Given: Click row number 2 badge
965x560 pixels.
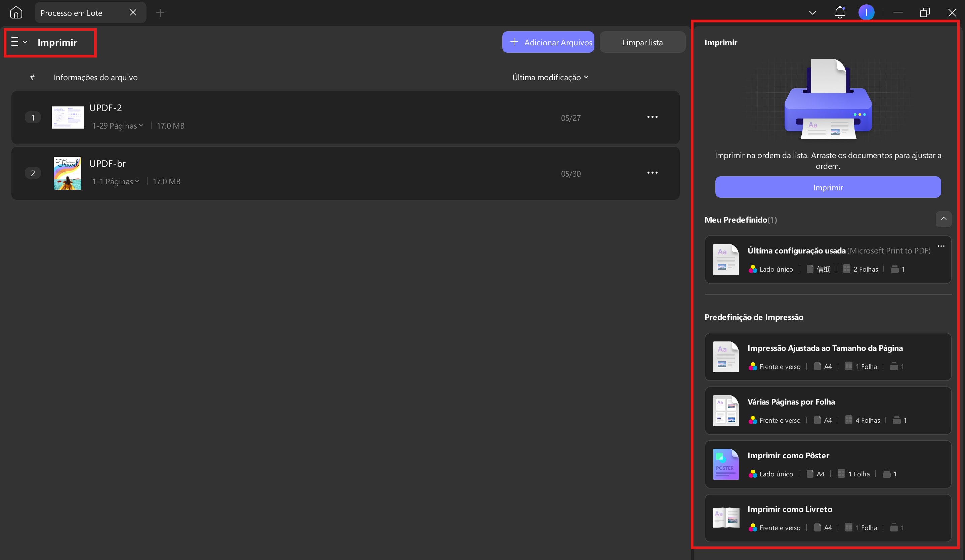Looking at the screenshot, I should point(33,173).
